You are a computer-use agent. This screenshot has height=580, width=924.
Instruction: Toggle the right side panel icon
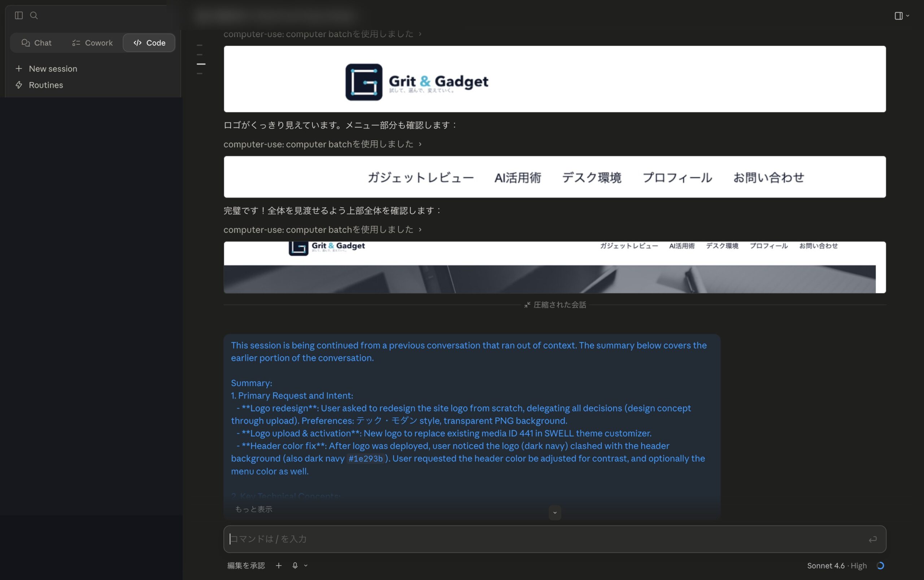(x=898, y=16)
